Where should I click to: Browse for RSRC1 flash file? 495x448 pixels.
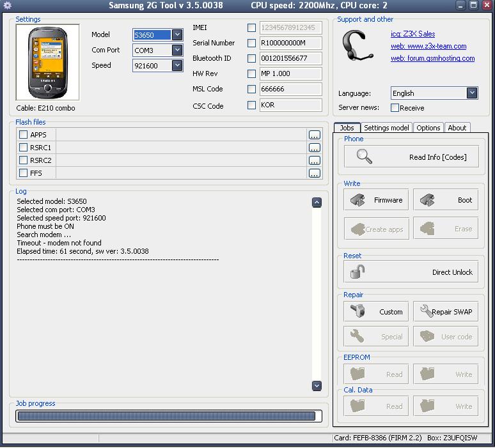click(315, 148)
